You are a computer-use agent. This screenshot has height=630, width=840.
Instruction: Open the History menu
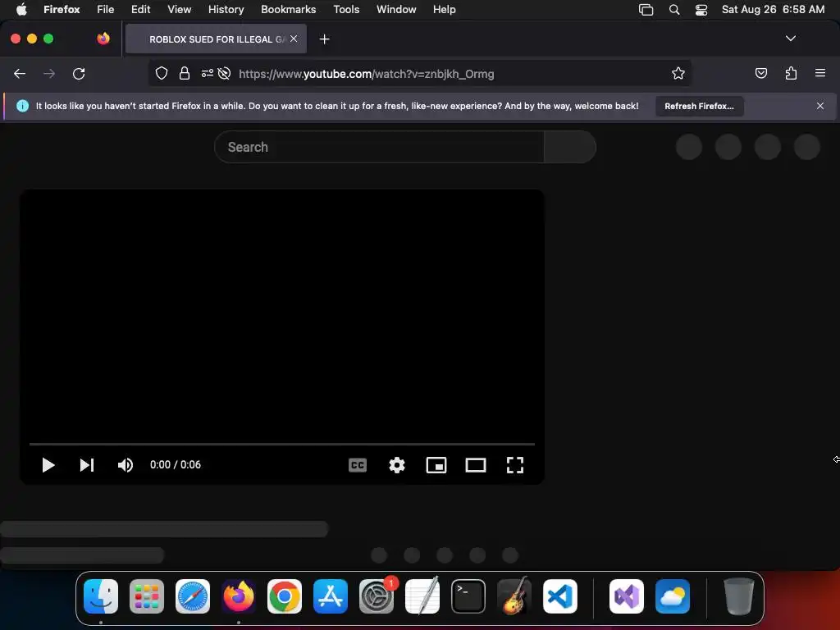[226, 9]
